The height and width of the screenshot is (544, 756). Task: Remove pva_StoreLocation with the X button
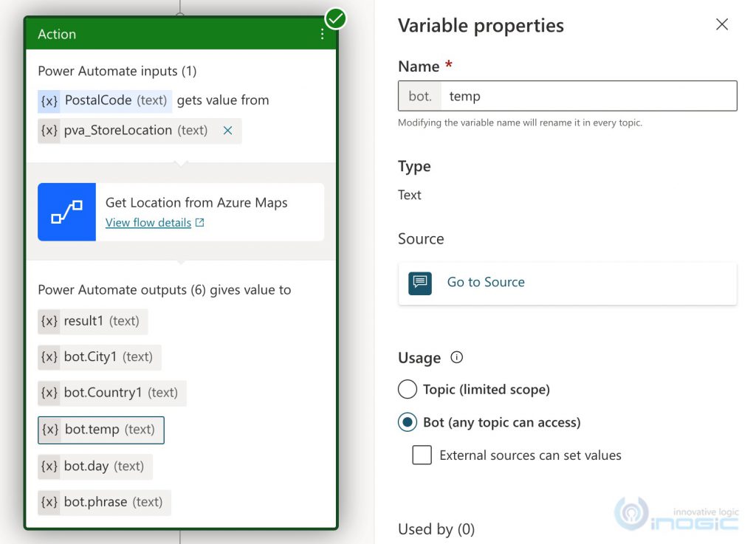[x=227, y=131]
